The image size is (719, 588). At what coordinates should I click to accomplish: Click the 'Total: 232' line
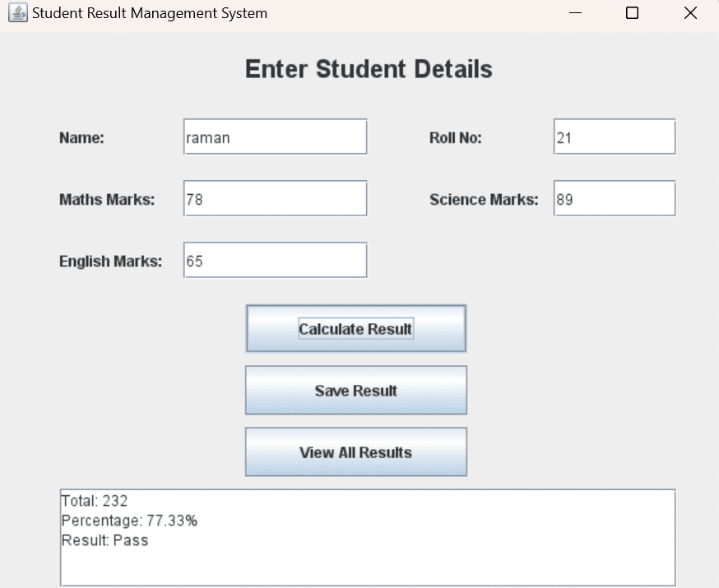point(95,501)
